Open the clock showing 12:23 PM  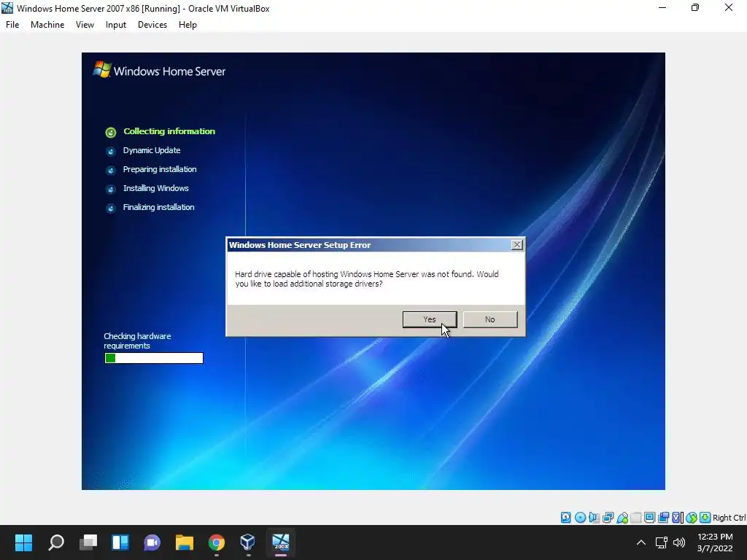coord(715,542)
